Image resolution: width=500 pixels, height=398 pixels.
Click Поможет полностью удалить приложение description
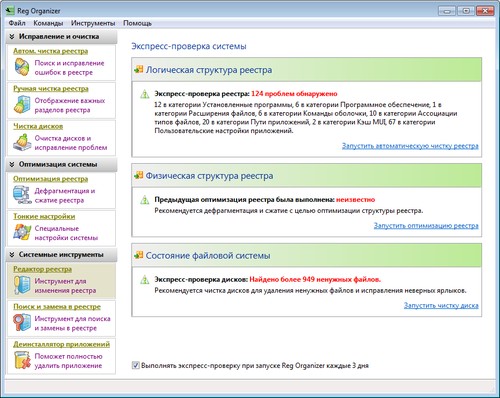pos(68,361)
